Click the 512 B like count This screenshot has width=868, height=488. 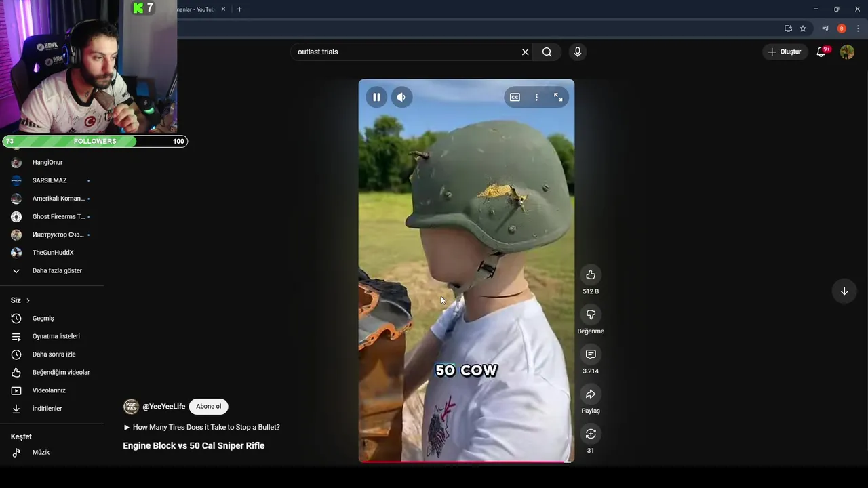[x=591, y=291]
